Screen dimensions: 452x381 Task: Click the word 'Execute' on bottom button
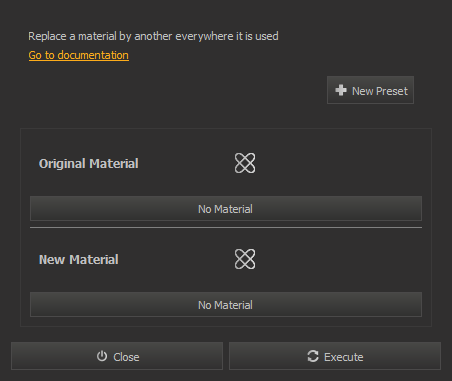344,357
